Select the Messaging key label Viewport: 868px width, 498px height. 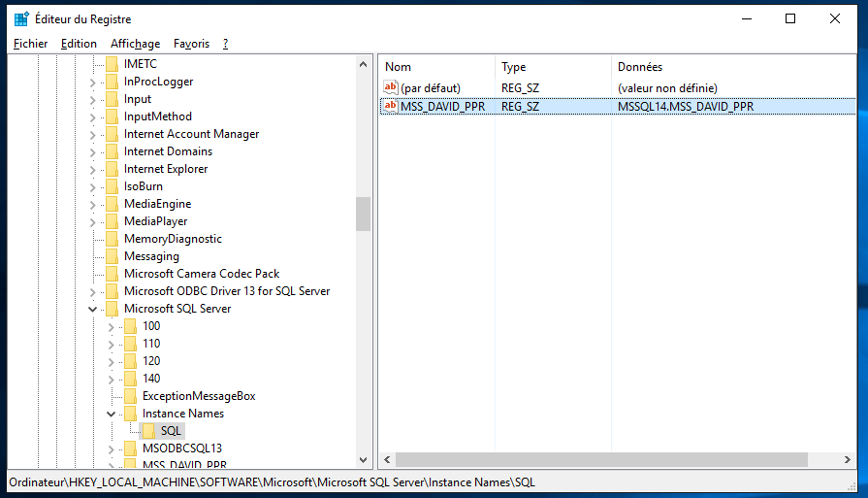click(x=151, y=256)
